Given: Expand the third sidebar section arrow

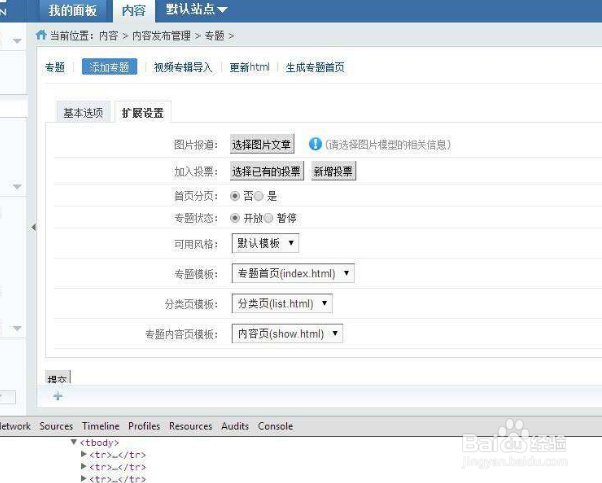Looking at the screenshot, I should [x=17, y=328].
